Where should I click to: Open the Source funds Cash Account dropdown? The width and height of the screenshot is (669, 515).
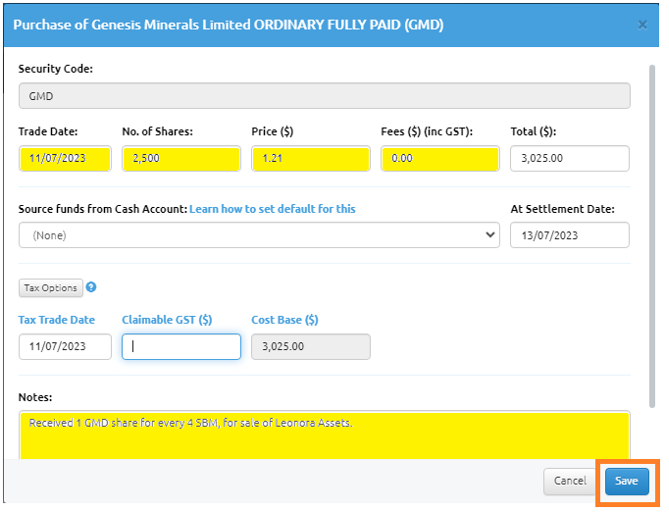(x=259, y=235)
